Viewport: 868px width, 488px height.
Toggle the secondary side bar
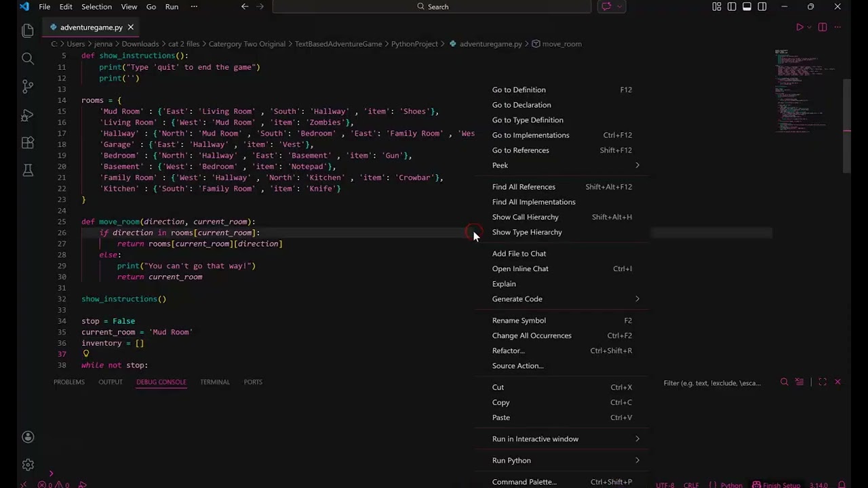coord(762,7)
